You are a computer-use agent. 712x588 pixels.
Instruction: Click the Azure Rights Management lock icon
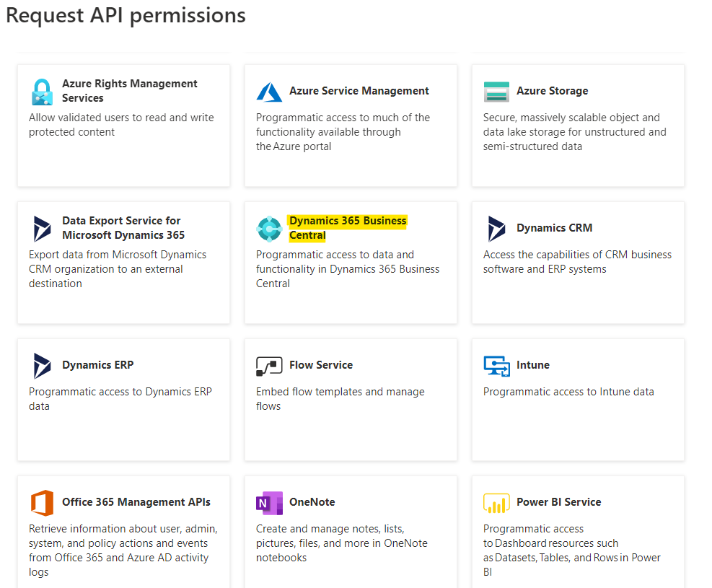tap(43, 92)
